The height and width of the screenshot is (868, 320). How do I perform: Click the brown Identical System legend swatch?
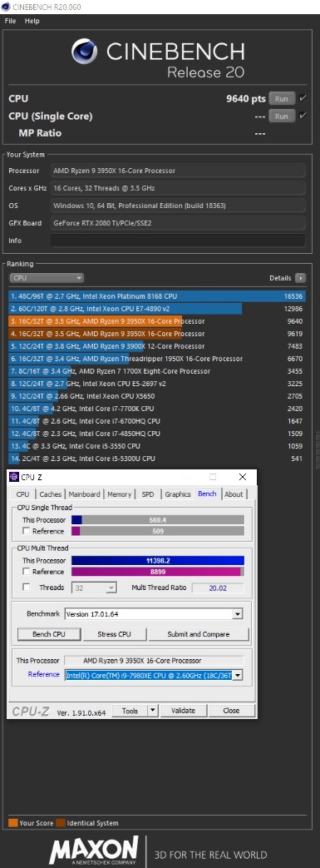[x=60, y=823]
